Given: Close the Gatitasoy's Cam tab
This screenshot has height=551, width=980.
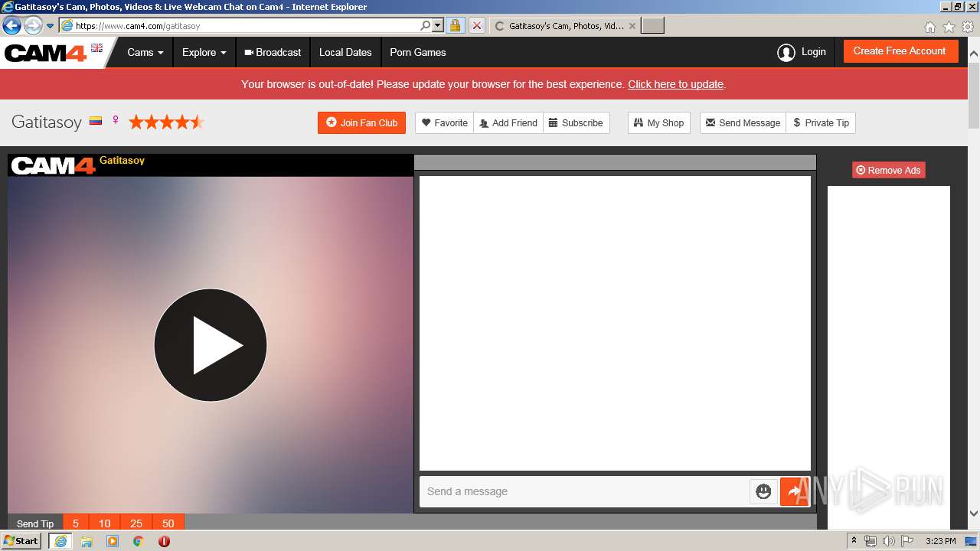Looking at the screenshot, I should [x=632, y=25].
